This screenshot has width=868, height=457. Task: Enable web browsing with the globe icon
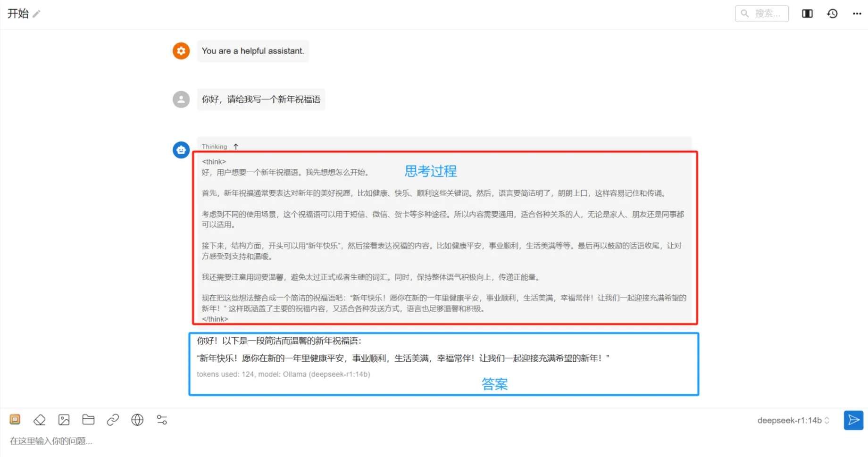pos(137,420)
